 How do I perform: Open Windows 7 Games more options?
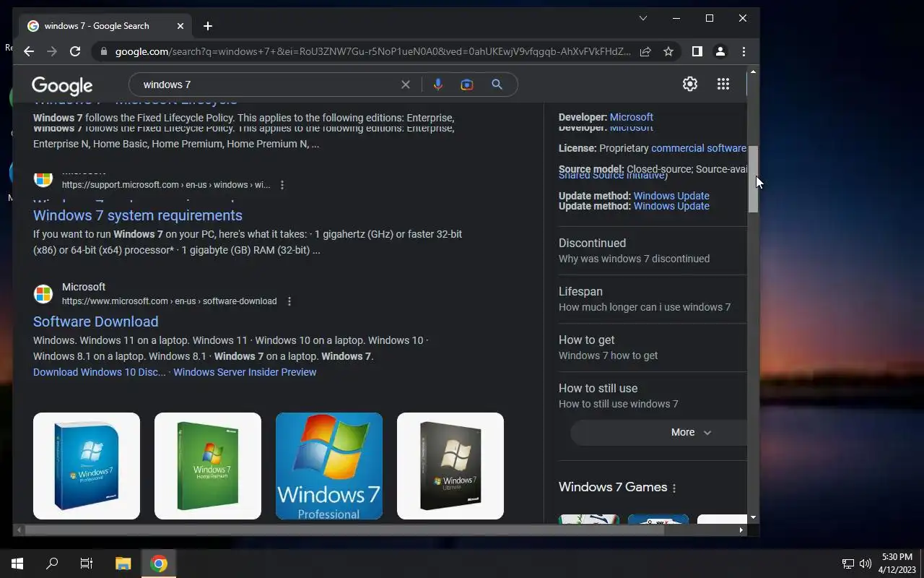[674, 488]
